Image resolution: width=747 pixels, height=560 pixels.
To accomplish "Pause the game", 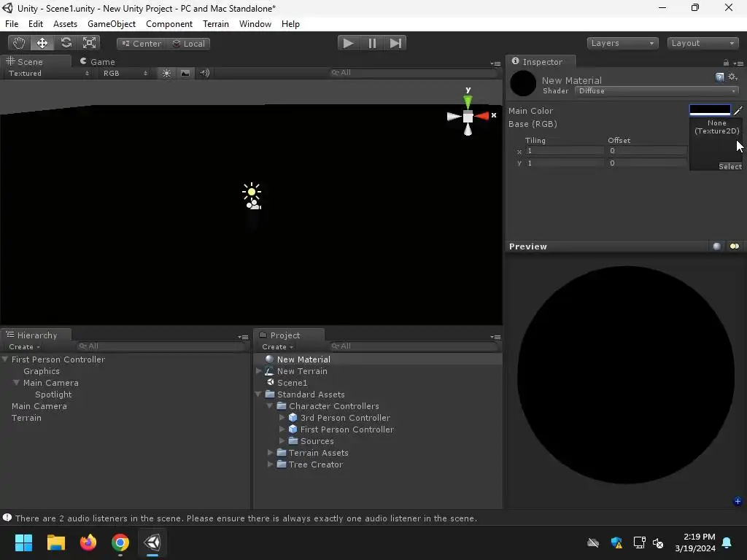I will click(372, 43).
